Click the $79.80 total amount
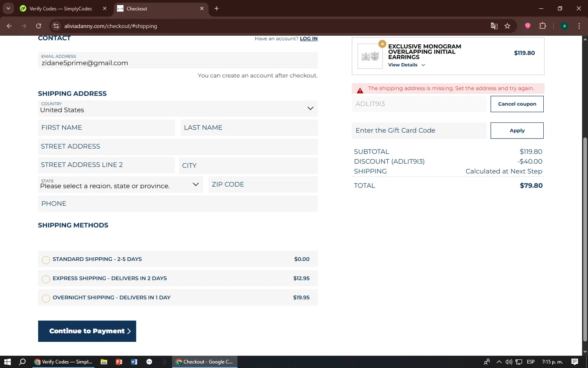Screen dimensions: 588x368 [x=531, y=186]
